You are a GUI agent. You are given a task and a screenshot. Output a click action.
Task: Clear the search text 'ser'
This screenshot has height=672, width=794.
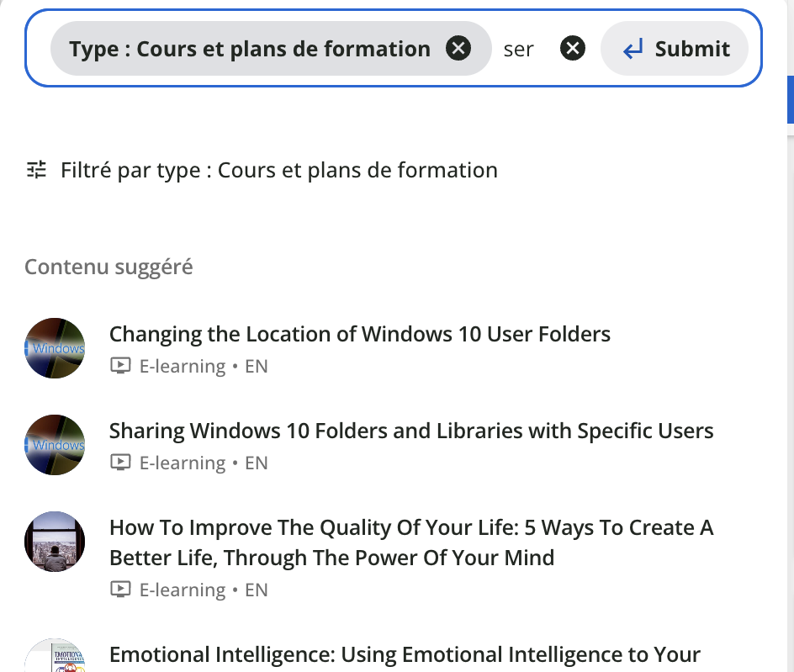(x=573, y=49)
